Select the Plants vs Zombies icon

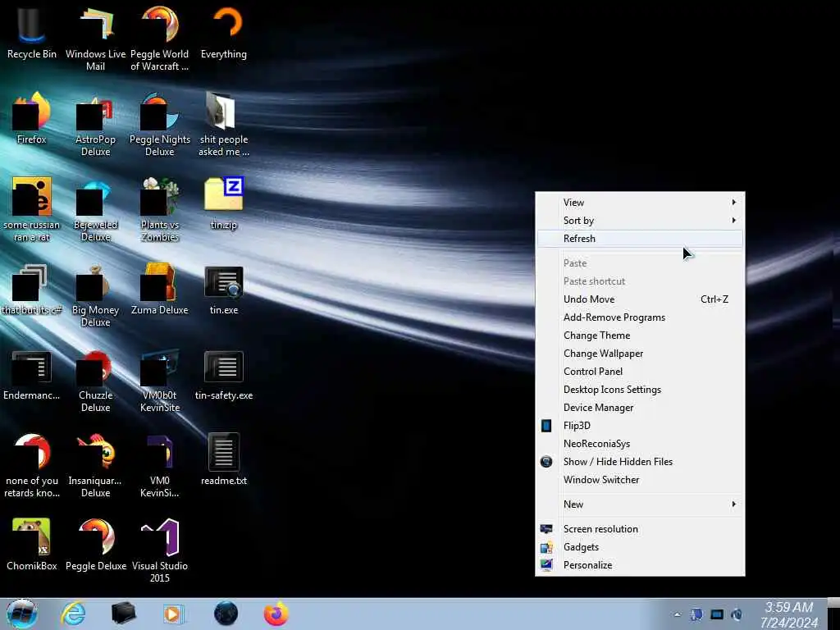point(160,209)
